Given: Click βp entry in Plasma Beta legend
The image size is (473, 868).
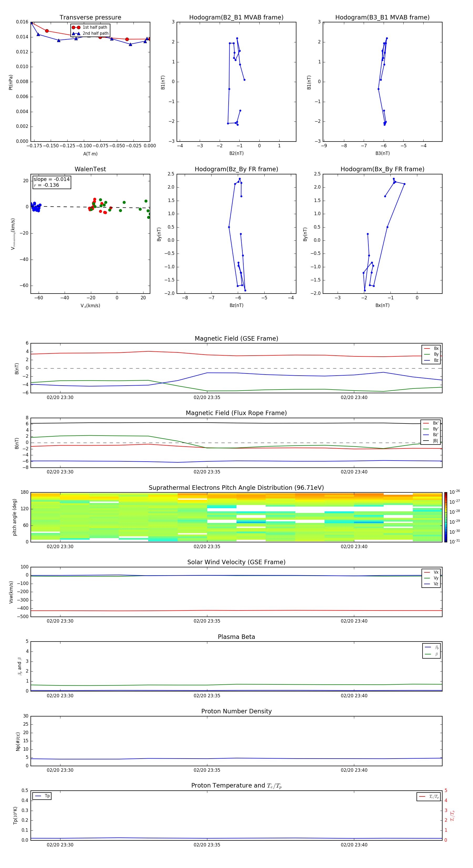Looking at the screenshot, I should (432, 647).
